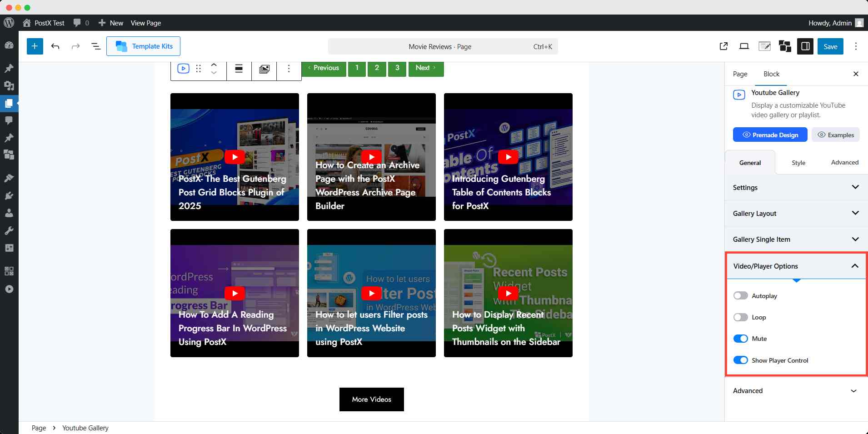Screen dimensions: 868x434
Task: Click the Undo arrow in the toolbar
Action: [55, 46]
